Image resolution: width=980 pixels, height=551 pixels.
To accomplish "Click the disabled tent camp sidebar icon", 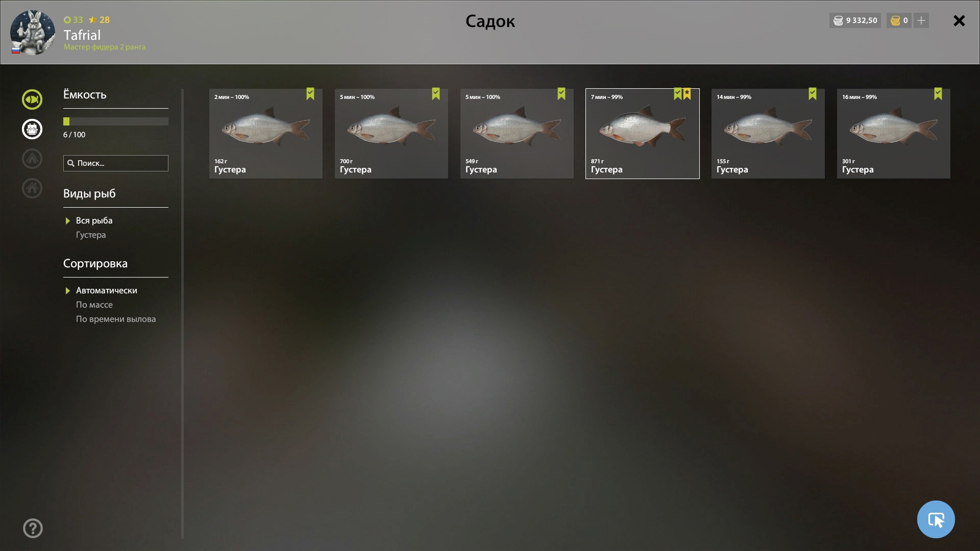I will point(32,159).
